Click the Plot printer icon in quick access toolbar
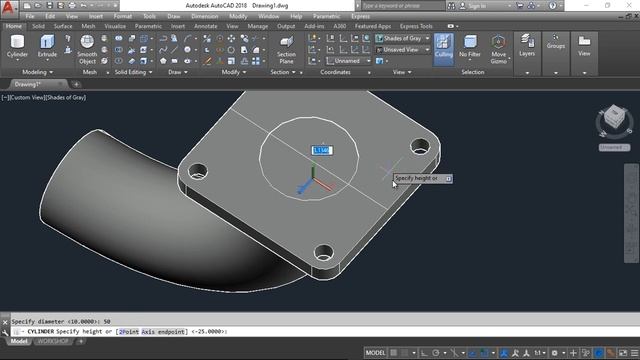This screenshot has width=640, height=360. click(72, 6)
